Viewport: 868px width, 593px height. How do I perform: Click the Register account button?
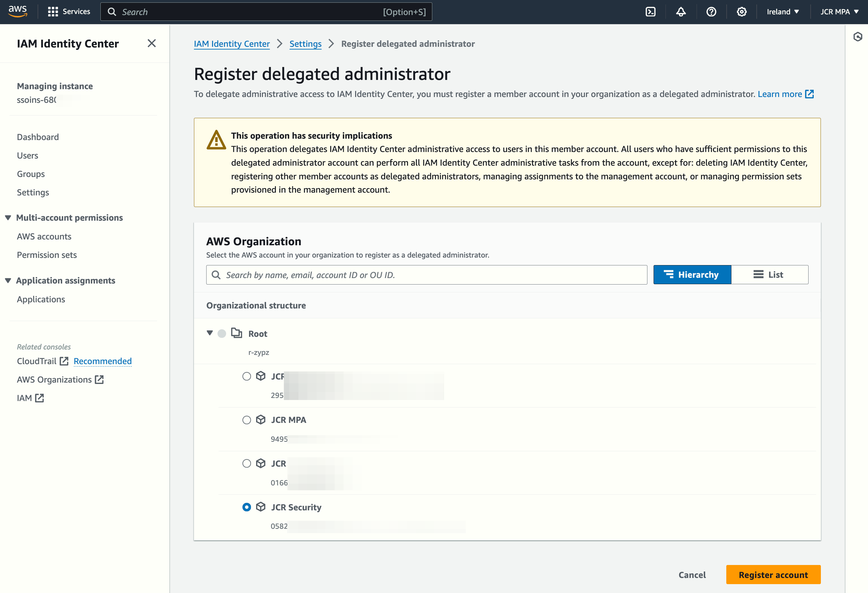[773, 574]
